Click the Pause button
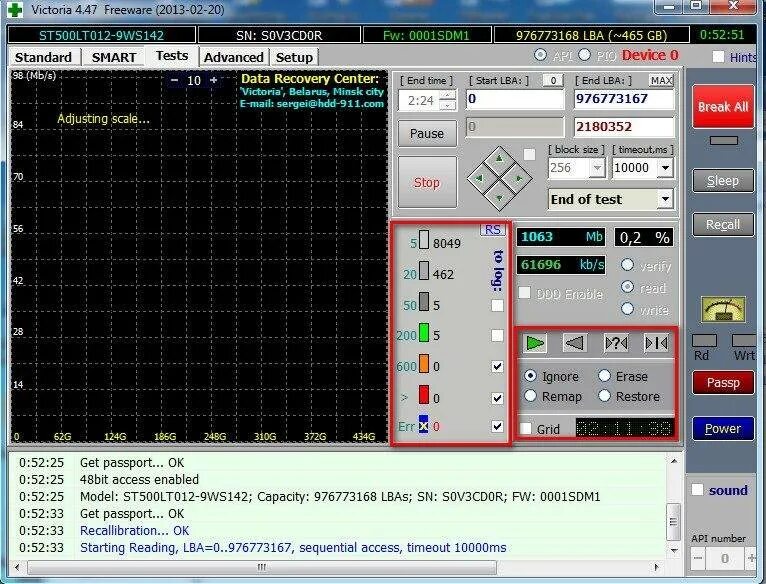Viewport: 766px width, 584px height. (x=427, y=133)
